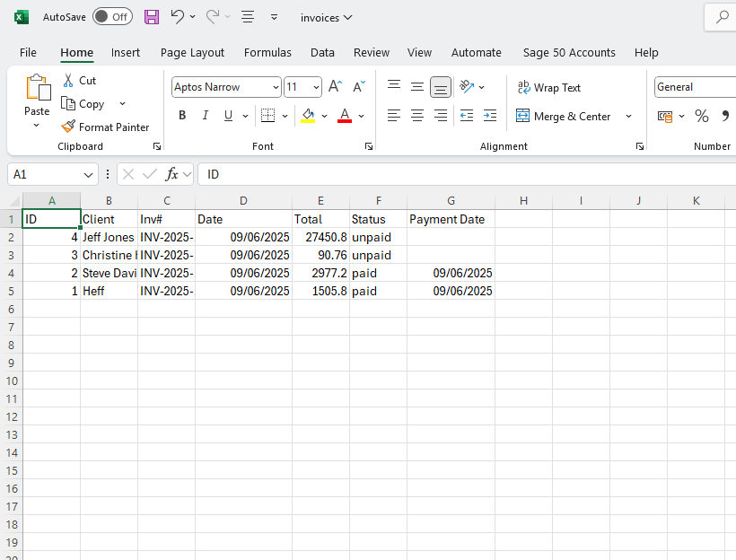This screenshot has height=560, width=736.
Task: Toggle bottom align button
Action: pyautogui.click(x=441, y=87)
